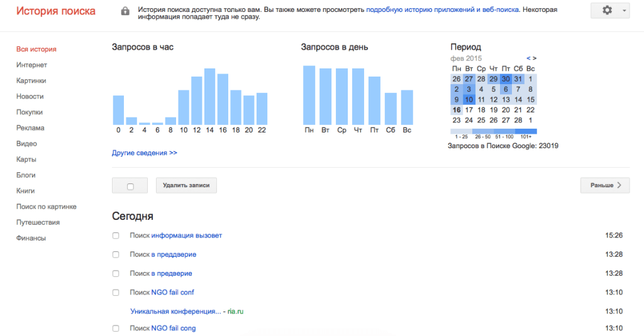644x336 pixels.
Task: Select the 'в преддверие' entry checkbox
Action: click(115, 254)
